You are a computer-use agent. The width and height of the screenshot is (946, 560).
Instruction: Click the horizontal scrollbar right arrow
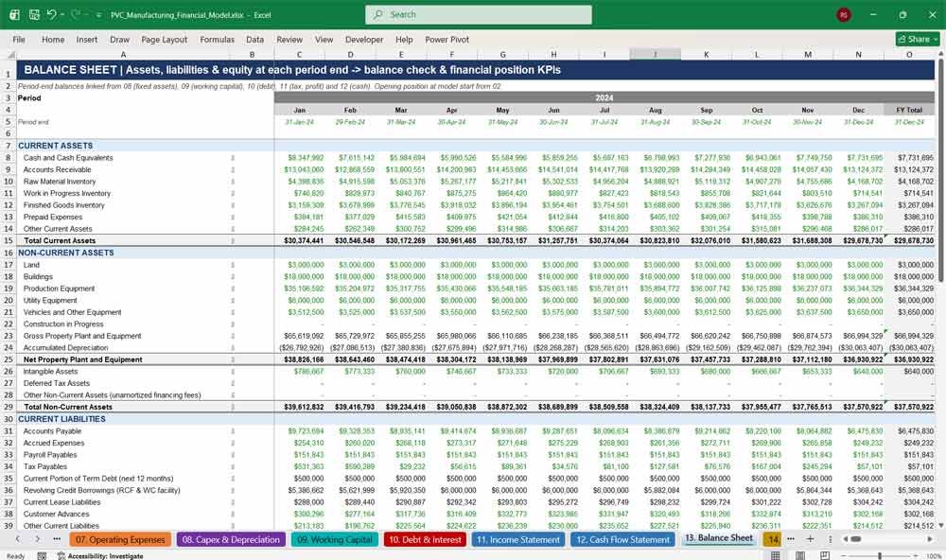click(x=930, y=539)
